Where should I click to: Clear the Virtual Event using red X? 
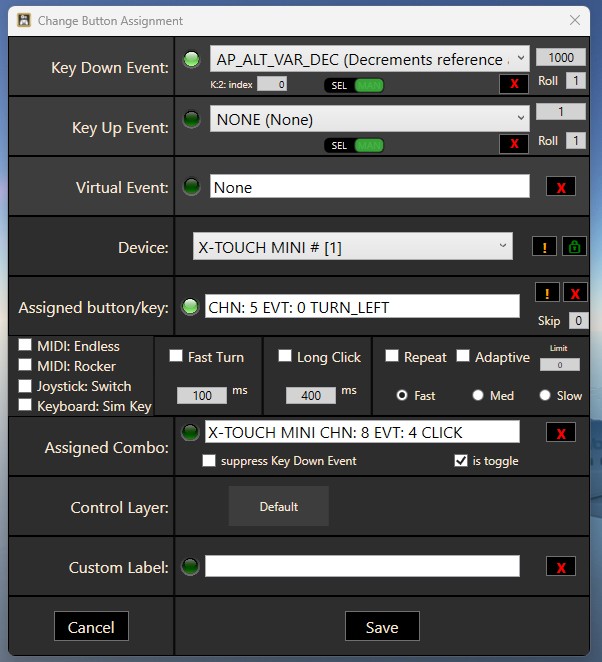tap(560, 187)
